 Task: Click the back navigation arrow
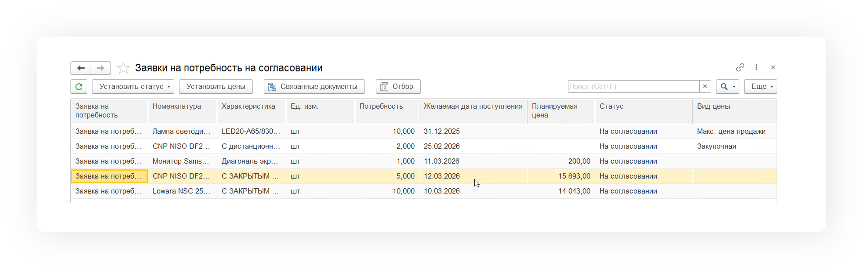pyautogui.click(x=81, y=68)
